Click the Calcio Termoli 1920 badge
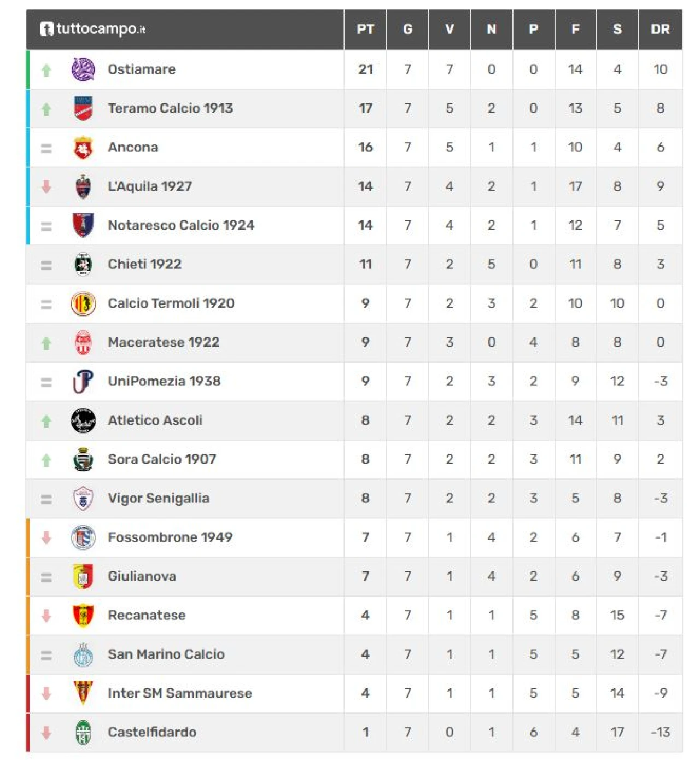The image size is (700, 760). 83,303
